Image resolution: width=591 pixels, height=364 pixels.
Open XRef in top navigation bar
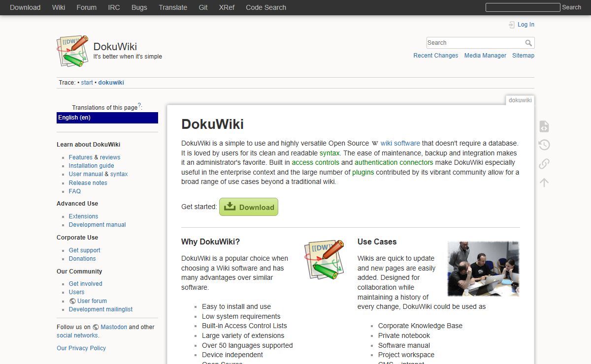(x=227, y=7)
